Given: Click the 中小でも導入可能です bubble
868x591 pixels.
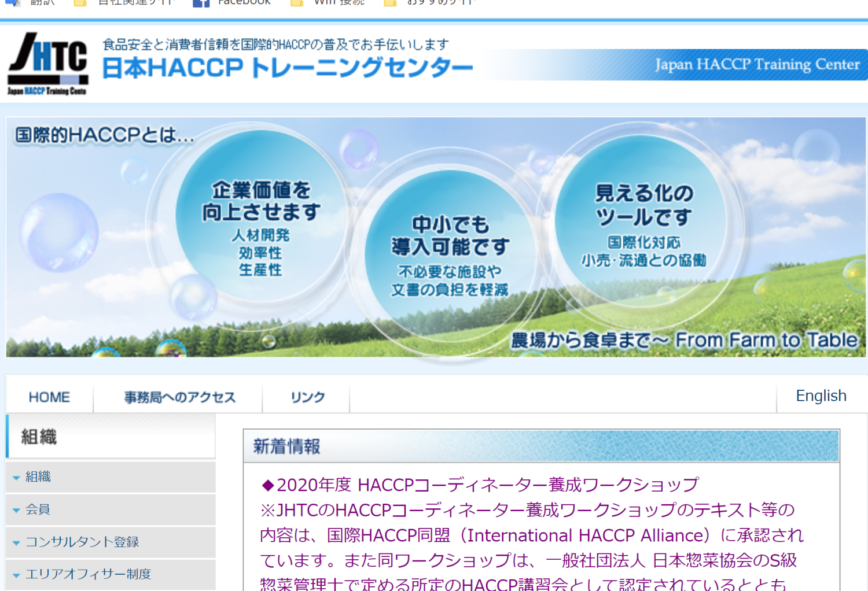Looking at the screenshot, I should click(x=450, y=256).
